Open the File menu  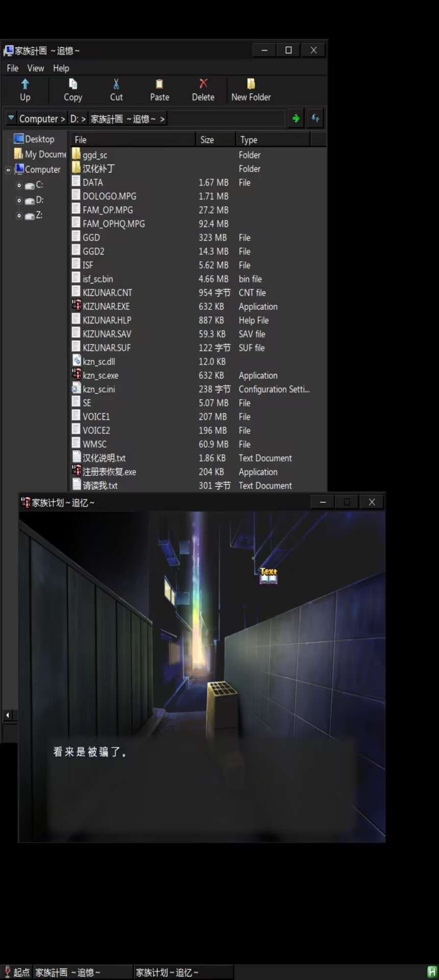13,68
